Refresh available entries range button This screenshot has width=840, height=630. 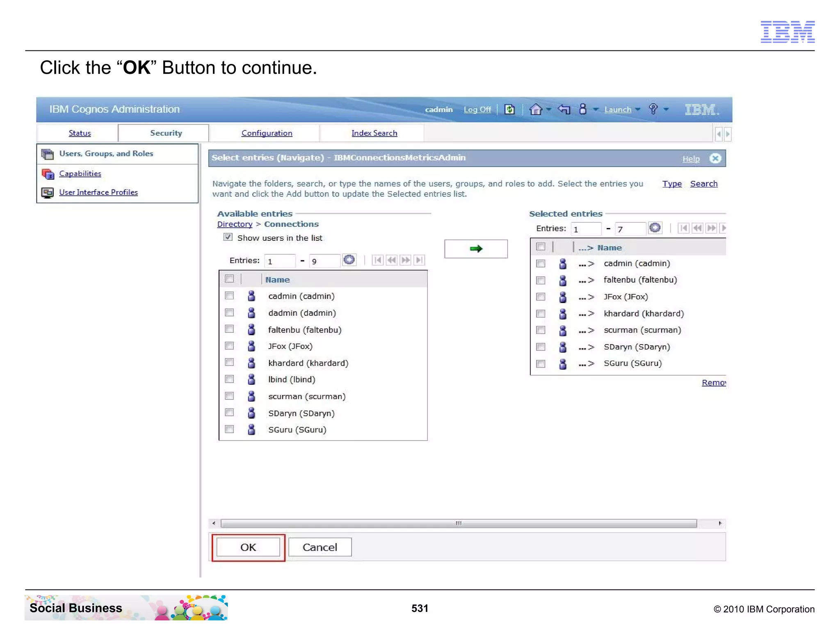click(349, 260)
